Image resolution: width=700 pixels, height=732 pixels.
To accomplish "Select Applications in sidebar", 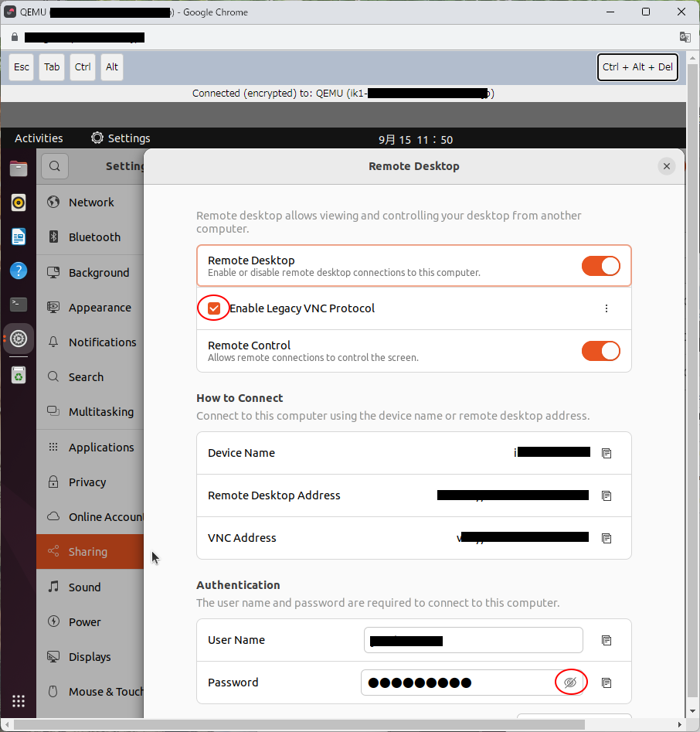I will (90, 448).
